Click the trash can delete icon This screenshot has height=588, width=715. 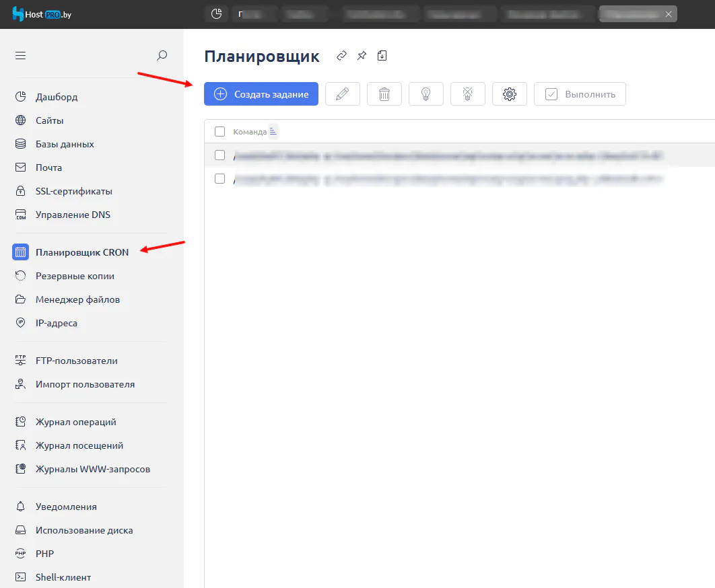pyautogui.click(x=384, y=94)
